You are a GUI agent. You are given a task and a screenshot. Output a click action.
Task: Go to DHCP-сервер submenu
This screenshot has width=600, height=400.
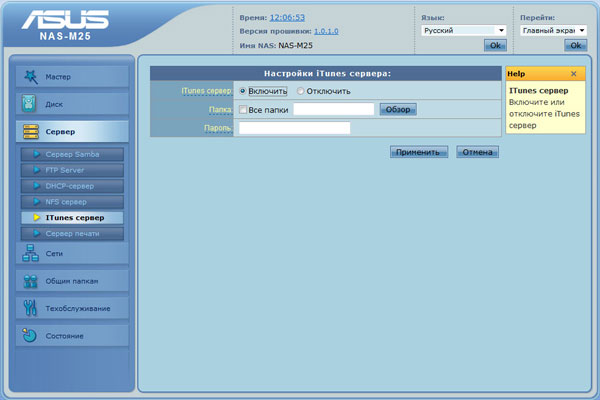[72, 186]
